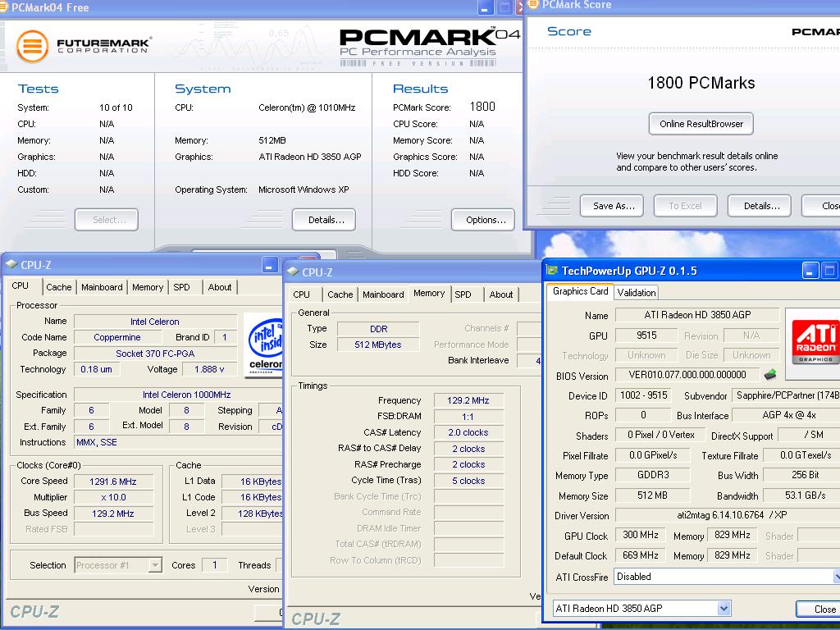Click the Futuremark orange logo icon
Image resolution: width=840 pixels, height=630 pixels.
point(33,46)
